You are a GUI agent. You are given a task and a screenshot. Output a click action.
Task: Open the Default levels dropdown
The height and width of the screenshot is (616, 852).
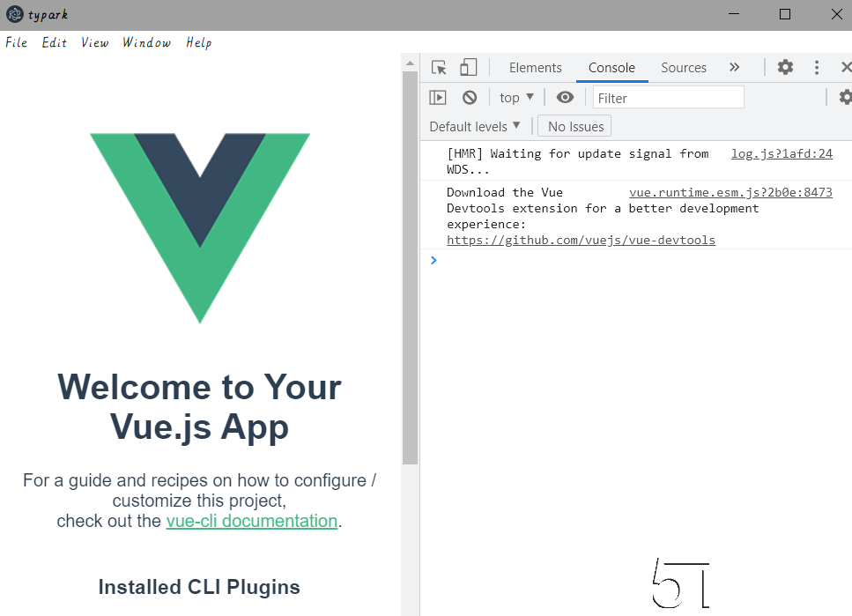point(474,126)
